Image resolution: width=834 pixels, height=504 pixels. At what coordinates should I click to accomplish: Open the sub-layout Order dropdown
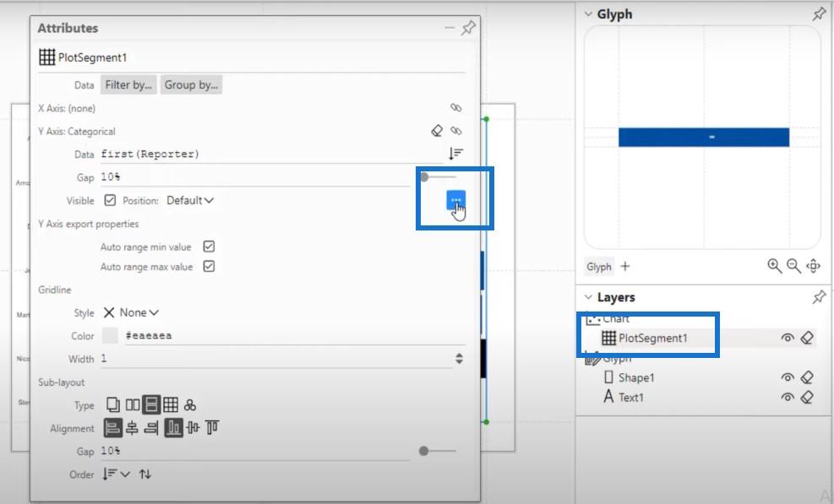pyautogui.click(x=116, y=474)
